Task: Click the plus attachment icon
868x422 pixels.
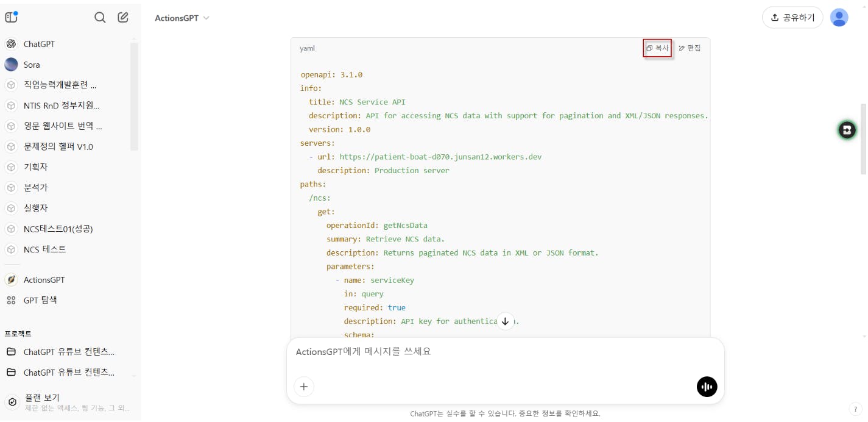Action: [x=304, y=387]
